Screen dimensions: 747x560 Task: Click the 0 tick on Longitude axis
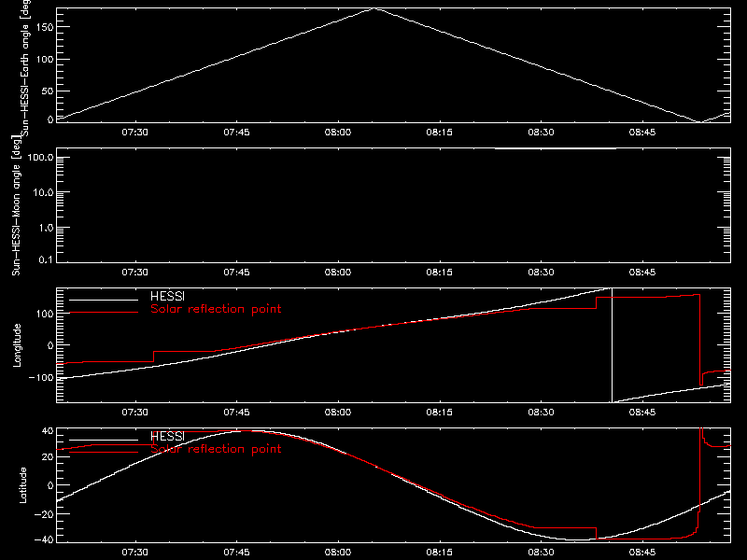coord(50,345)
